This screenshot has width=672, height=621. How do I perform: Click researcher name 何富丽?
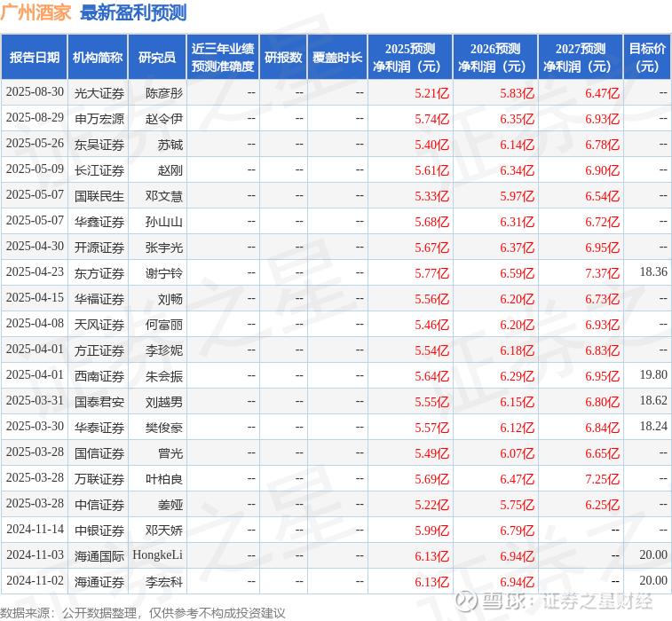coord(163,325)
